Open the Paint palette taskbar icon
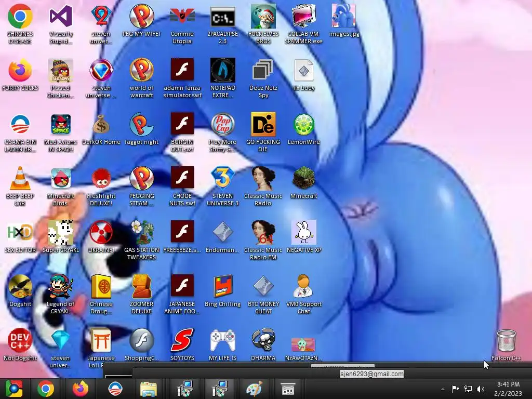The height and width of the screenshot is (399, 532). (254, 389)
